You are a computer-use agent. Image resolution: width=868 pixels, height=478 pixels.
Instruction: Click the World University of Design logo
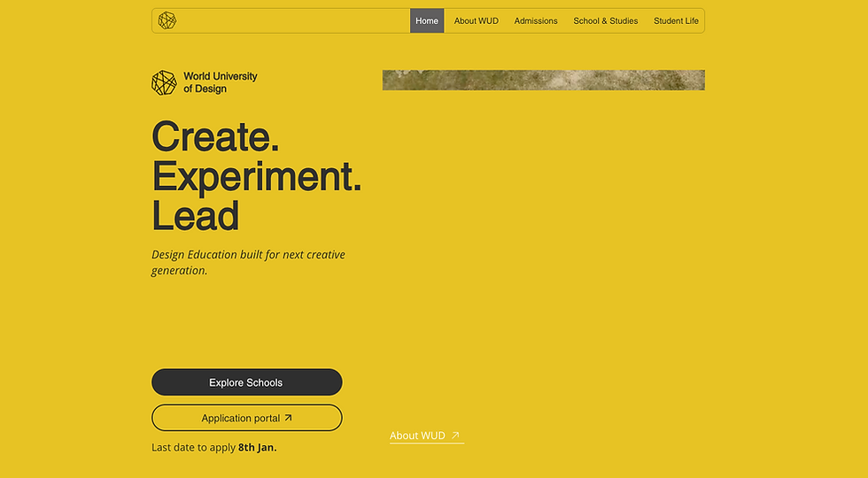click(x=205, y=82)
